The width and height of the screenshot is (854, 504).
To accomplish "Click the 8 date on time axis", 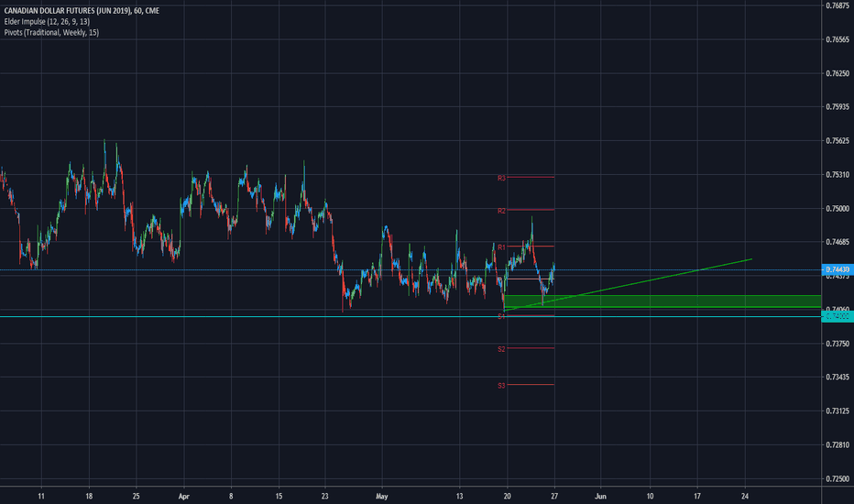I will click(231, 497).
